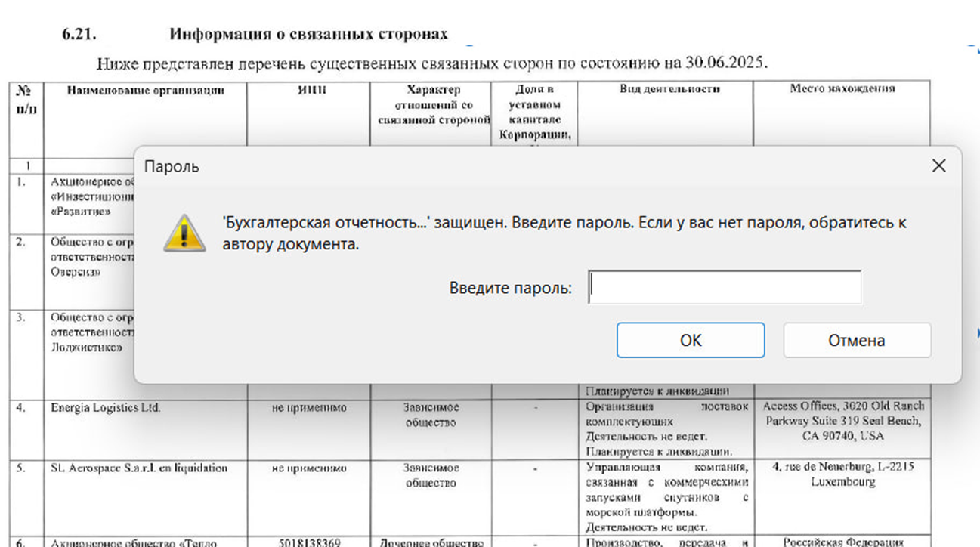Viewport: 980px width, 547px height.
Task: Click the Seal Beach, CA address cell
Action: point(842,422)
